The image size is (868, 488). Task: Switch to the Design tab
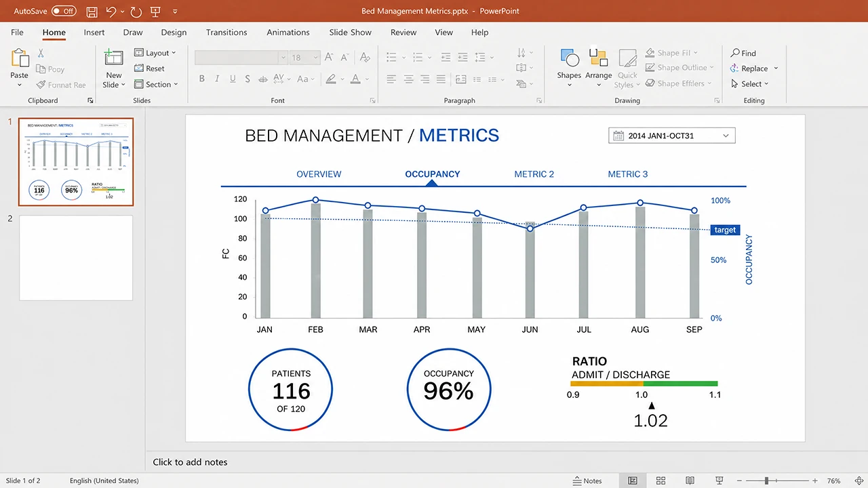click(174, 32)
